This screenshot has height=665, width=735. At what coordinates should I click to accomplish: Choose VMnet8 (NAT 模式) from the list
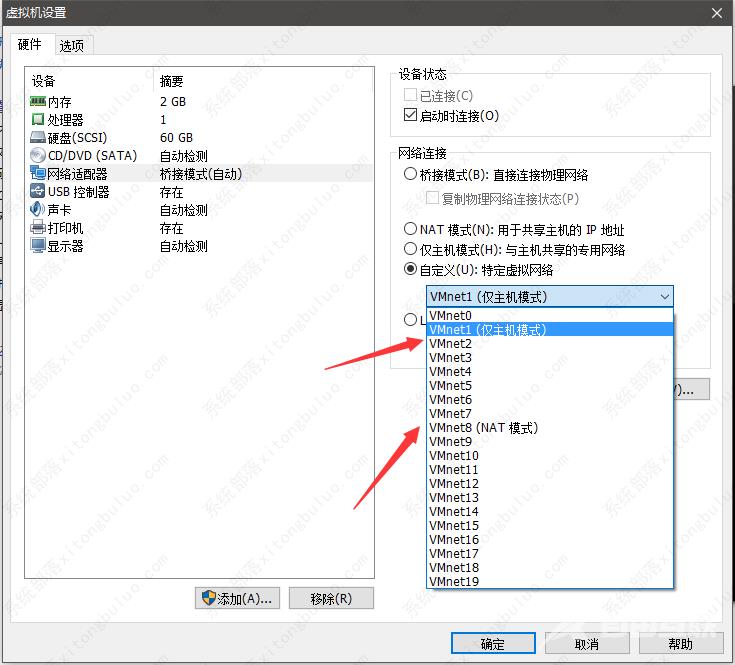pyautogui.click(x=549, y=427)
